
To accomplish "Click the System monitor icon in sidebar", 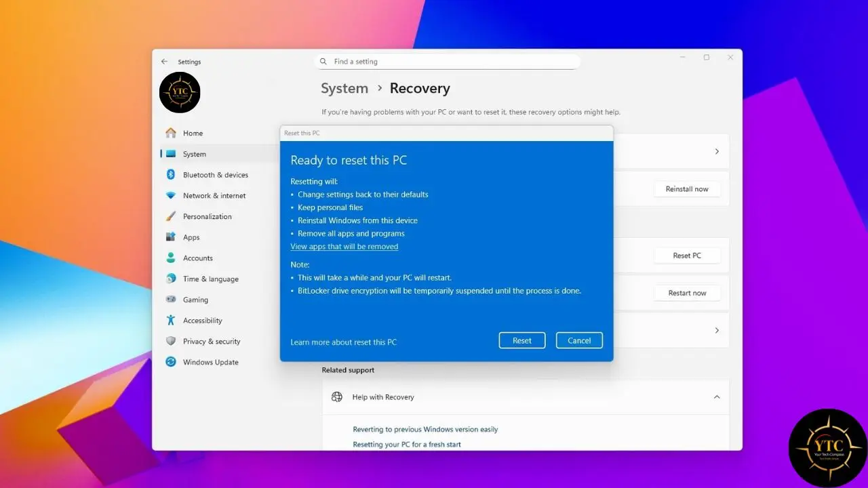I will pyautogui.click(x=171, y=154).
